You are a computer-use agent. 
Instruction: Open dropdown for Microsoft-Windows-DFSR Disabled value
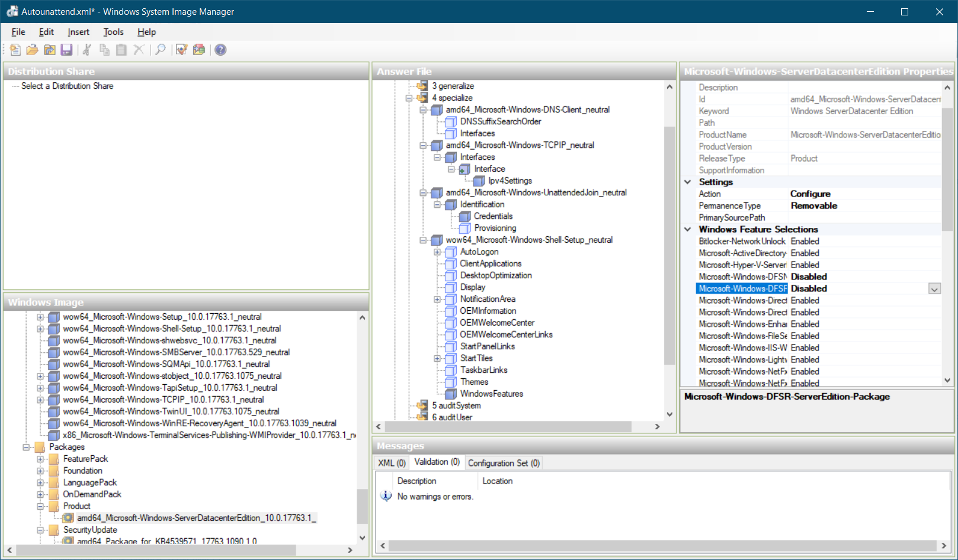coord(934,289)
